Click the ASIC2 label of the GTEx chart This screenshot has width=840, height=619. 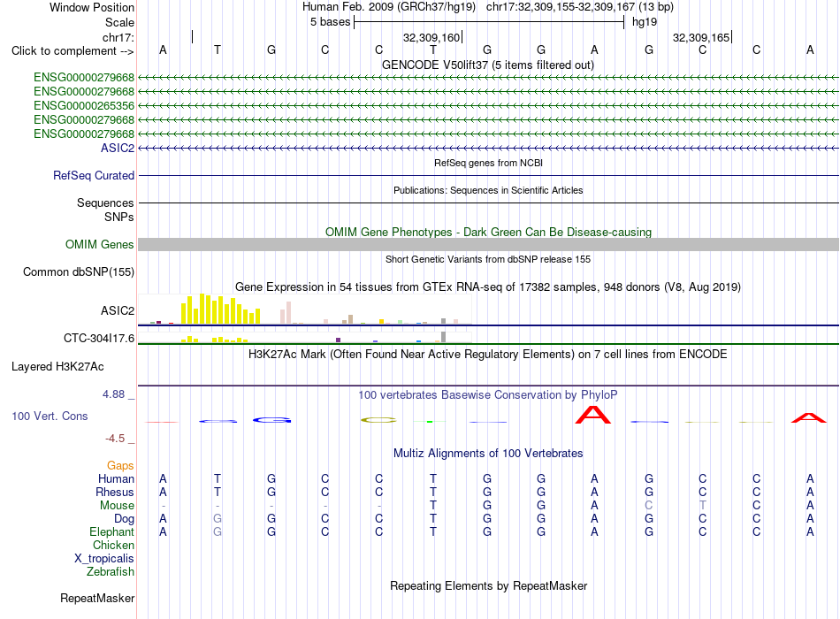click(118, 311)
